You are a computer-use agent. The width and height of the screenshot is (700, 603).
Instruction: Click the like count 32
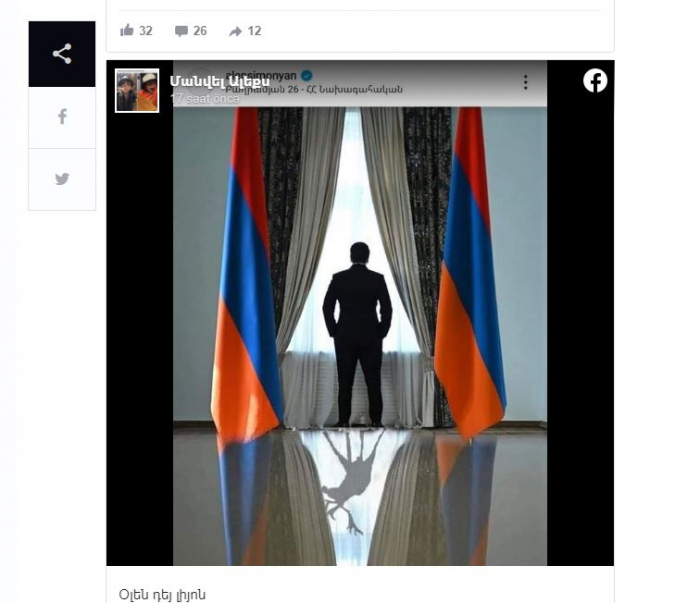(146, 31)
